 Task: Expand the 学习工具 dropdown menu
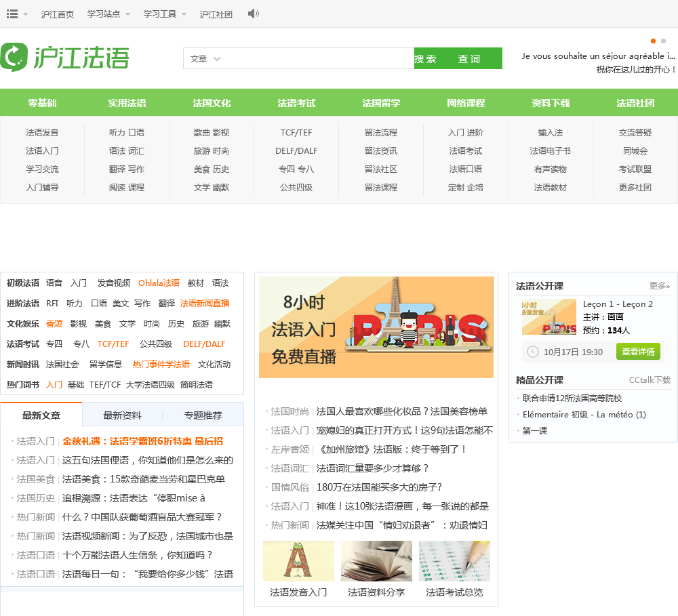coord(165,14)
